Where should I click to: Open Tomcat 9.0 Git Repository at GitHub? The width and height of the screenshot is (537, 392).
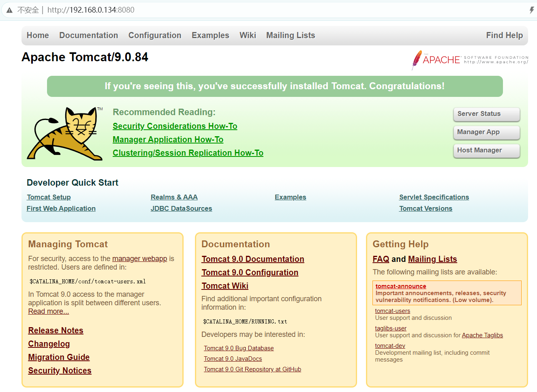[252, 369]
